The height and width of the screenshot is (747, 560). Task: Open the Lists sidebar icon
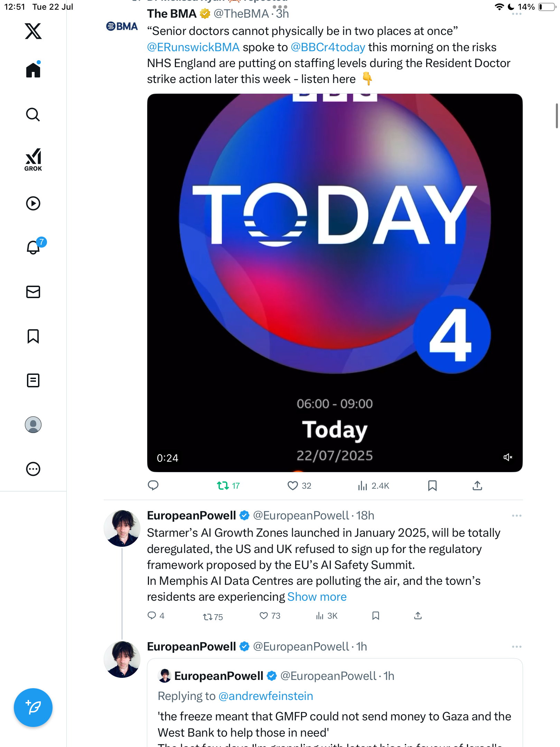[x=33, y=380]
